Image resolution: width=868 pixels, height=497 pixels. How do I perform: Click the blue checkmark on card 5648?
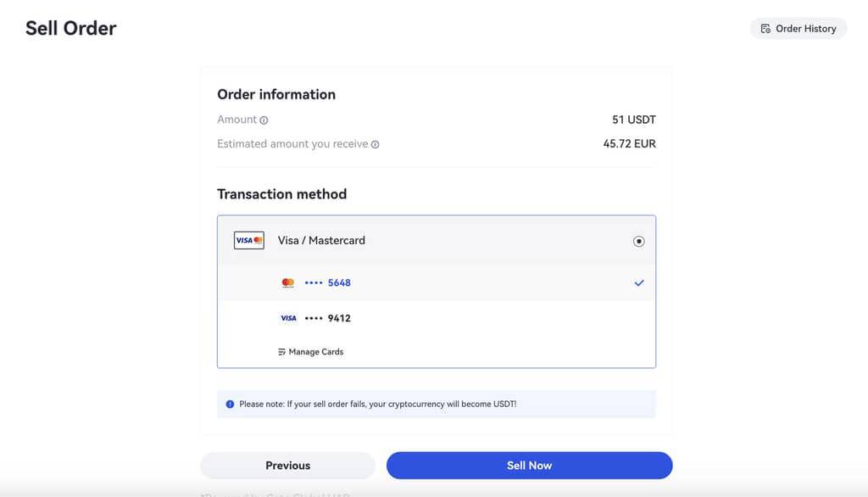639,282
